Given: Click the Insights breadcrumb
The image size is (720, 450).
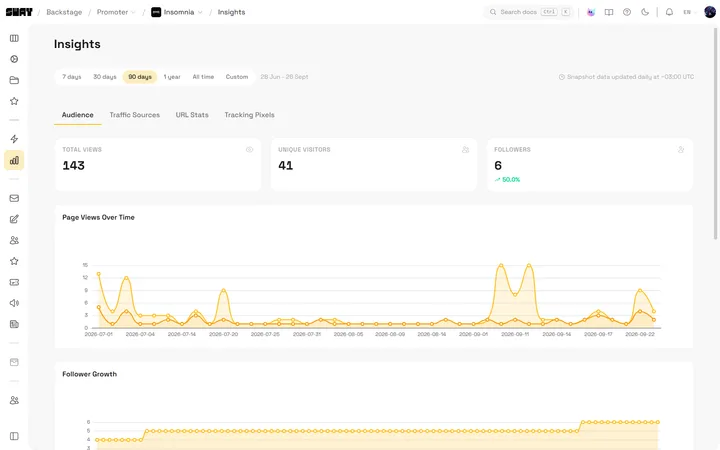Looking at the screenshot, I should [x=231, y=12].
